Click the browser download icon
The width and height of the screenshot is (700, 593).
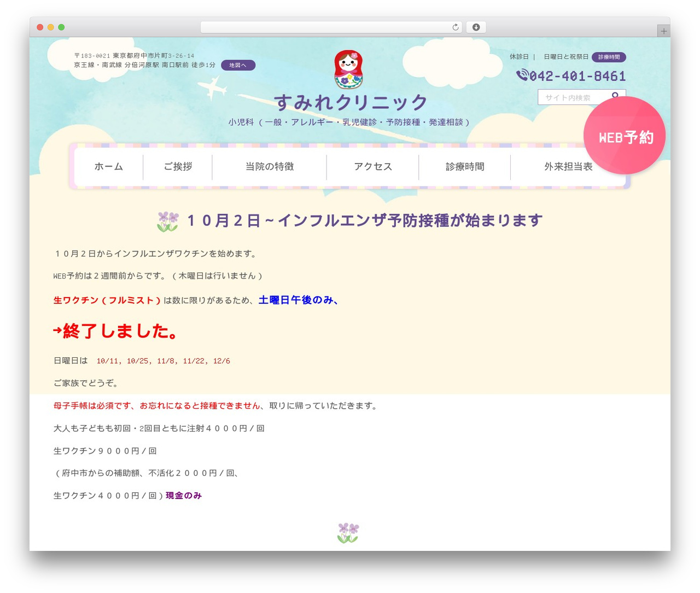[476, 27]
